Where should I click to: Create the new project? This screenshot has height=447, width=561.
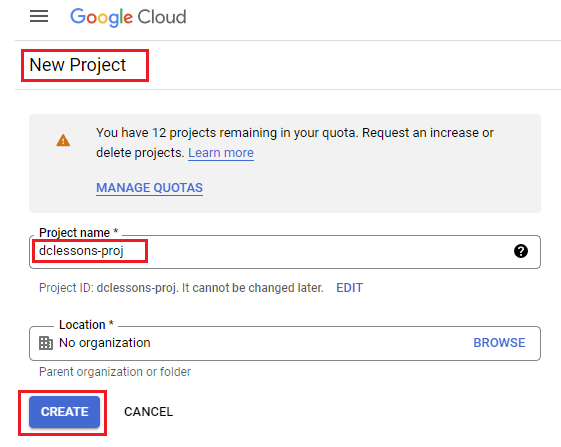click(x=64, y=412)
